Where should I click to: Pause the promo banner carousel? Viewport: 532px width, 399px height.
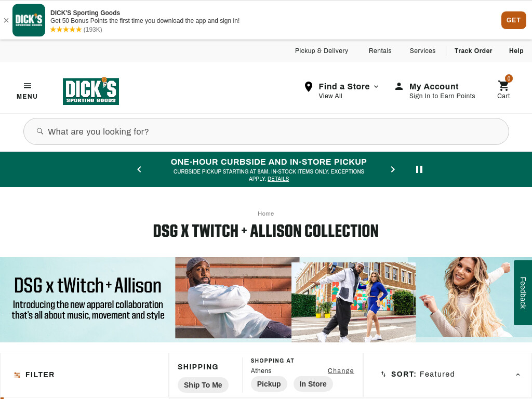419,169
